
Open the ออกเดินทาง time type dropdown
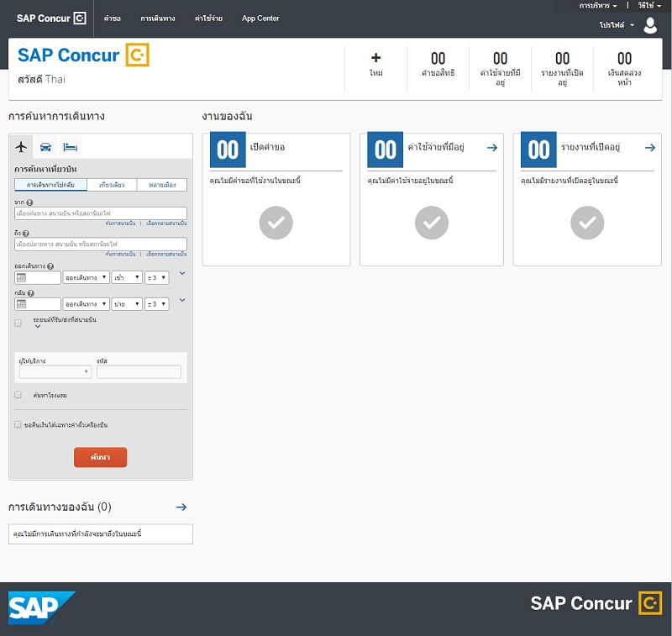(x=86, y=276)
